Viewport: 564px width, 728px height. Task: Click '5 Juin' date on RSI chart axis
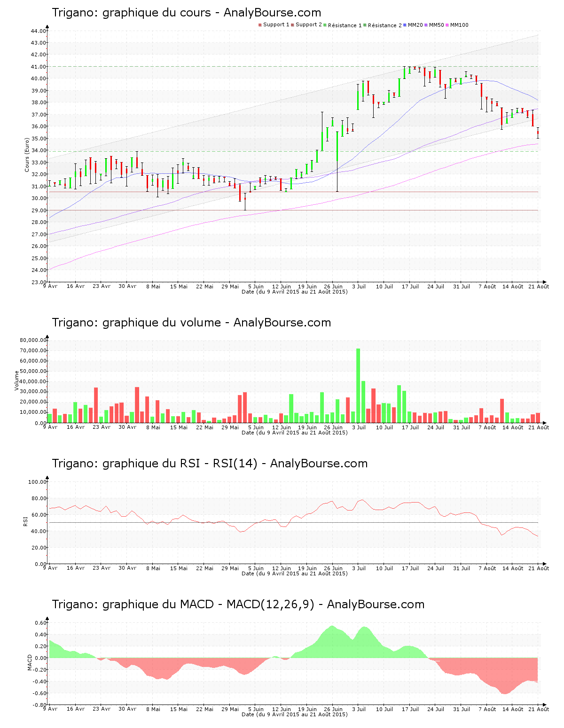coord(256,568)
